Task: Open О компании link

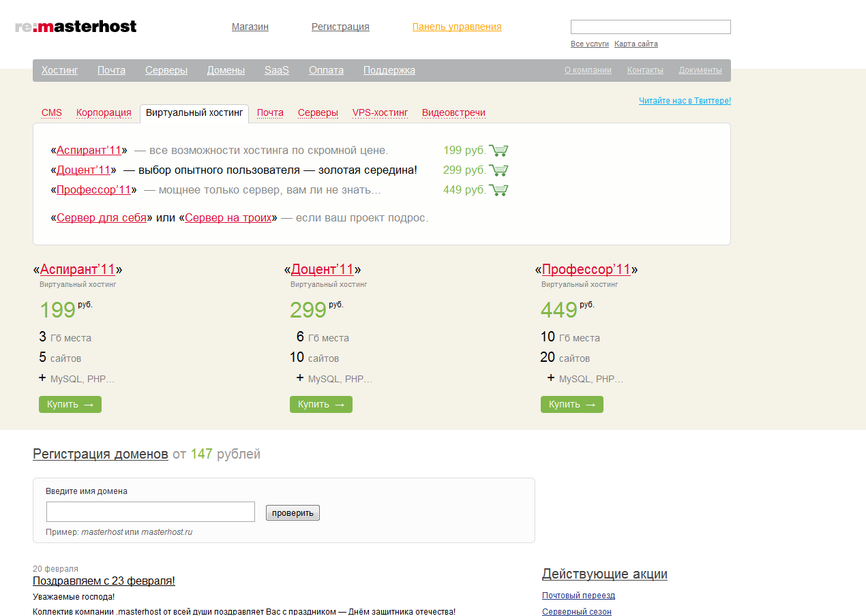Action: [x=588, y=70]
